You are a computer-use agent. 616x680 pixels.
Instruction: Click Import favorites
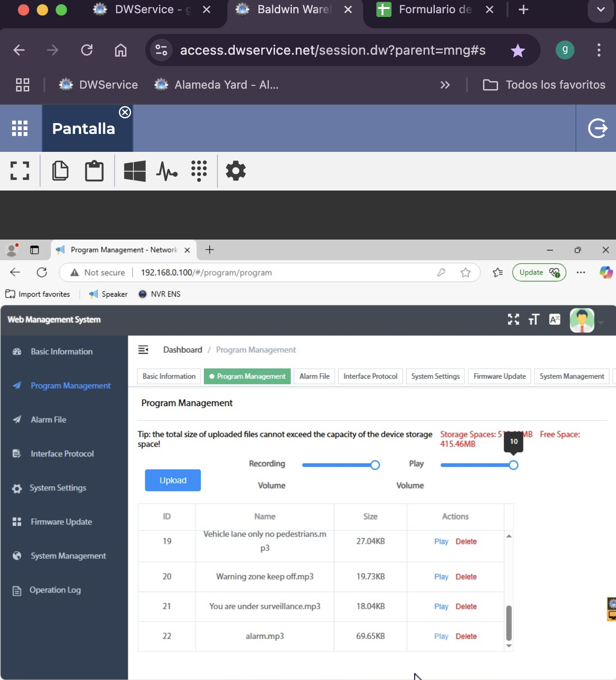38,294
